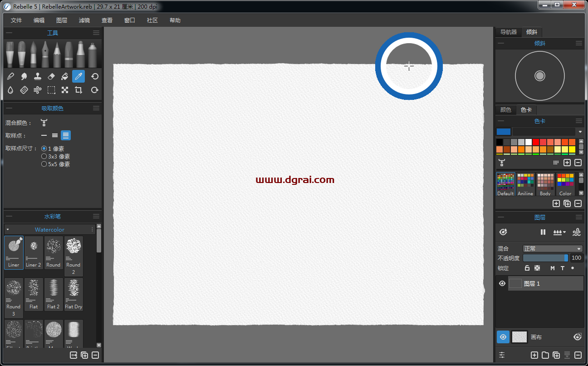Create a new layer group folder

(x=545, y=355)
